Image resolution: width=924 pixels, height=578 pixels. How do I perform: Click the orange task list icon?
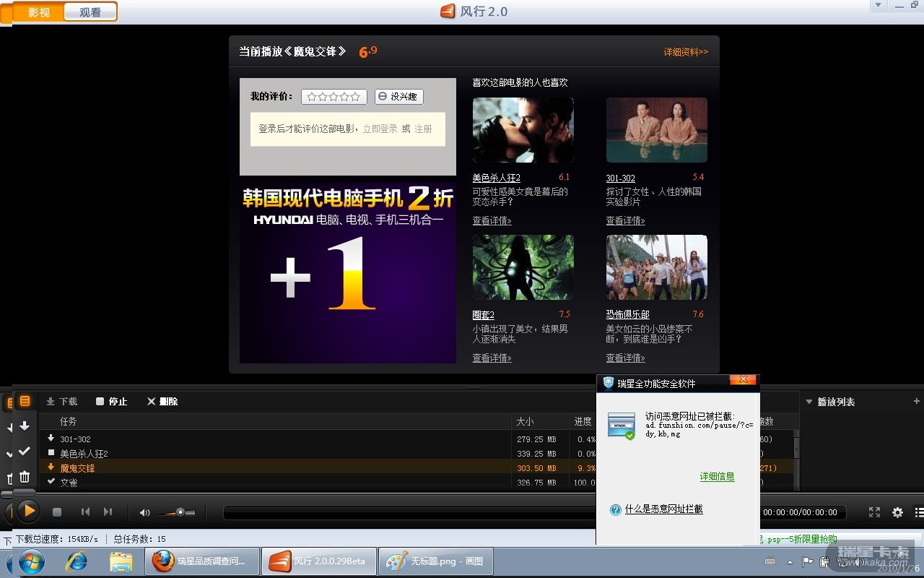pos(25,401)
